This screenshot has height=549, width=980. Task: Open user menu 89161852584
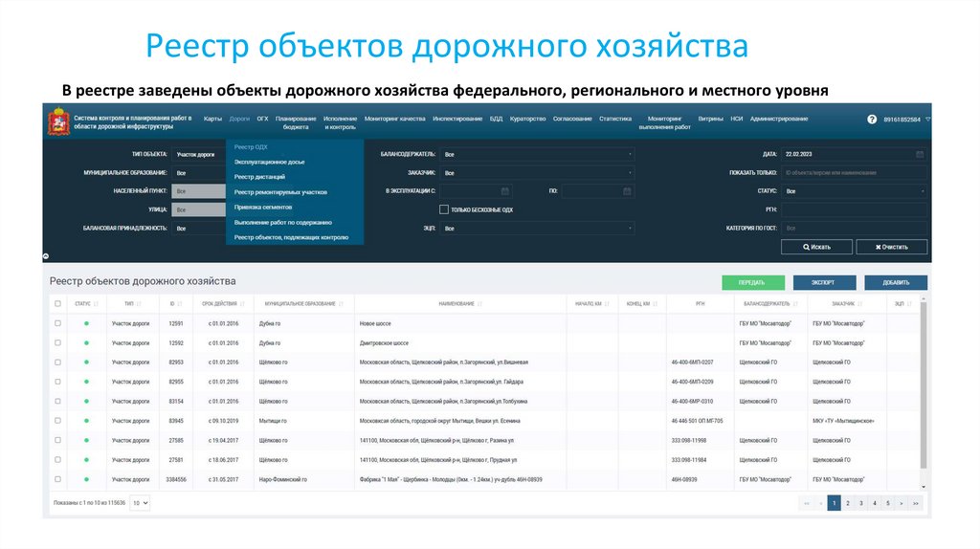click(x=906, y=120)
